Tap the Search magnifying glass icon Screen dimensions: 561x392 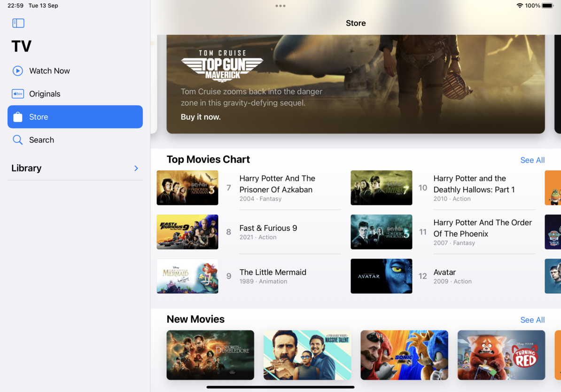coord(17,140)
